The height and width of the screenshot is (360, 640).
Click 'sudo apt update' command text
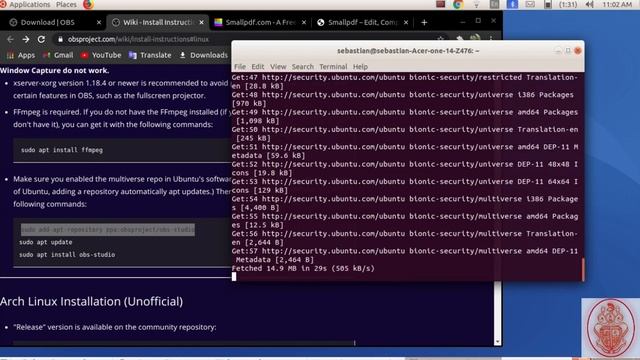[46, 242]
